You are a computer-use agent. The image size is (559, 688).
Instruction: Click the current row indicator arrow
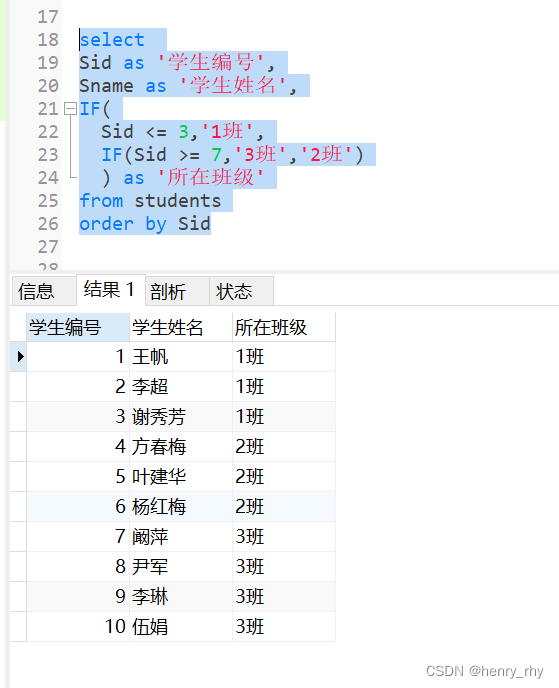click(x=20, y=356)
